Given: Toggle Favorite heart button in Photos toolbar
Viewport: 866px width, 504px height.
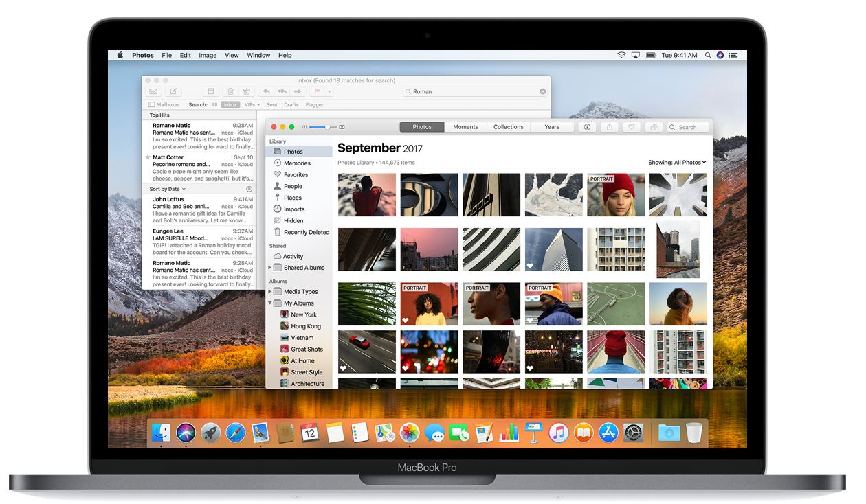Looking at the screenshot, I should click(632, 127).
